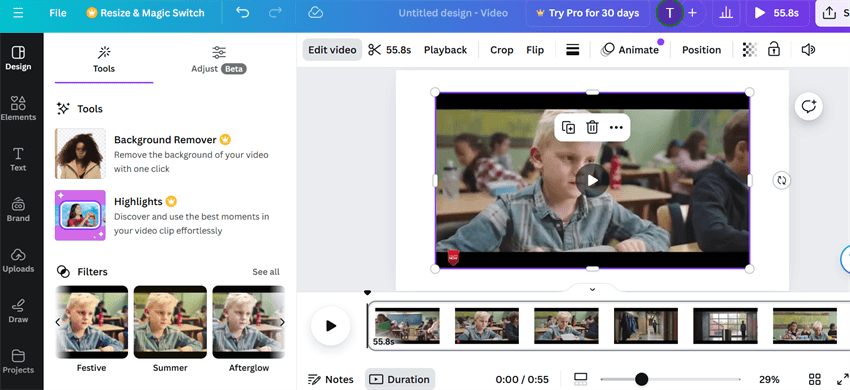Collapse timeline with chevron down

point(592,290)
